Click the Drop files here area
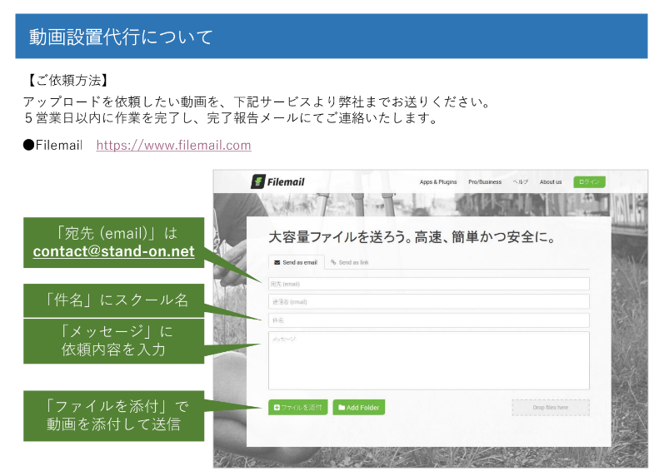Screen dimensions: 664x476 pyautogui.click(x=550, y=408)
